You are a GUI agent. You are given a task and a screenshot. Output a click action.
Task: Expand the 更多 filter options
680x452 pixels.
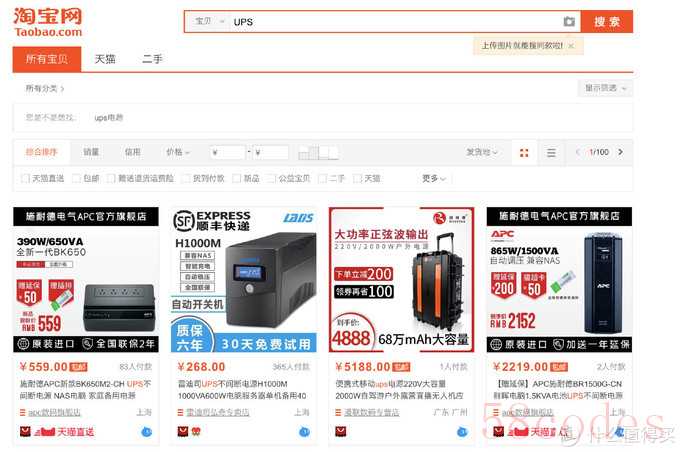coord(434,178)
